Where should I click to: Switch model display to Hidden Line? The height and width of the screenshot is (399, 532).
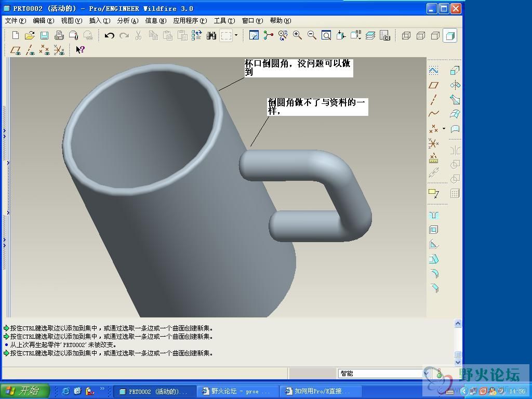point(421,35)
